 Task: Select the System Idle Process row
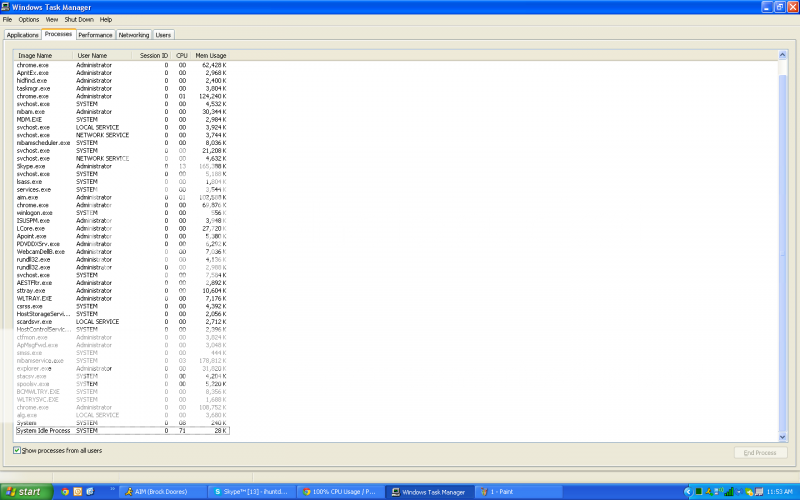click(x=122, y=431)
